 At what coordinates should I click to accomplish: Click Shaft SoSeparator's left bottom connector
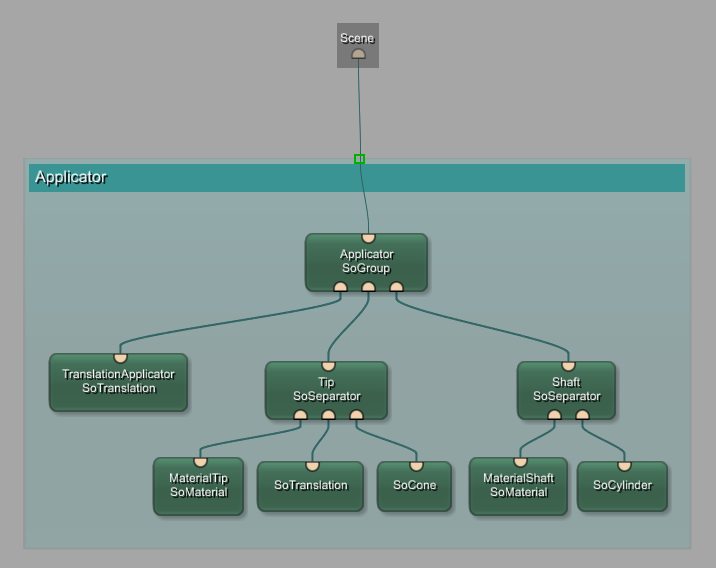(x=554, y=415)
